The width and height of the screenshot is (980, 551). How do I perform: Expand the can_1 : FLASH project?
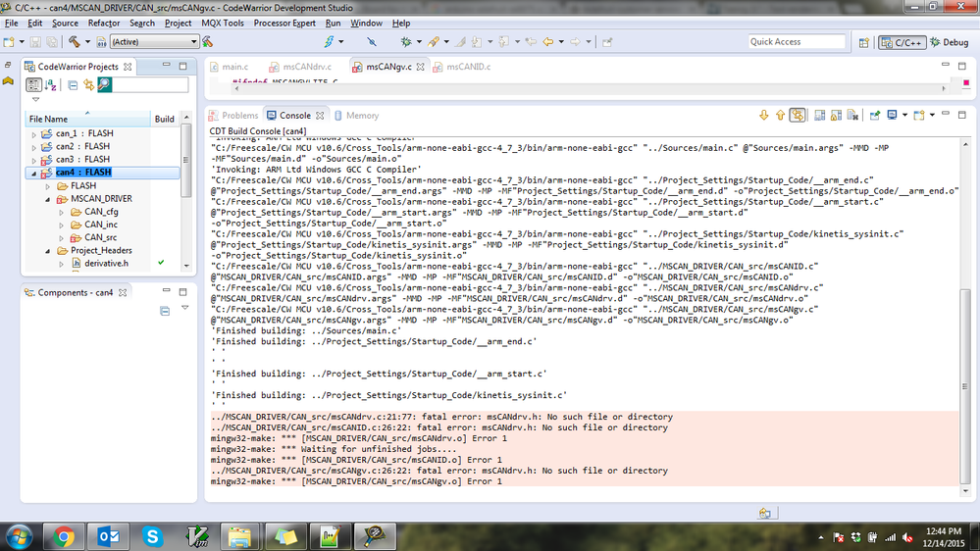pos(33,133)
